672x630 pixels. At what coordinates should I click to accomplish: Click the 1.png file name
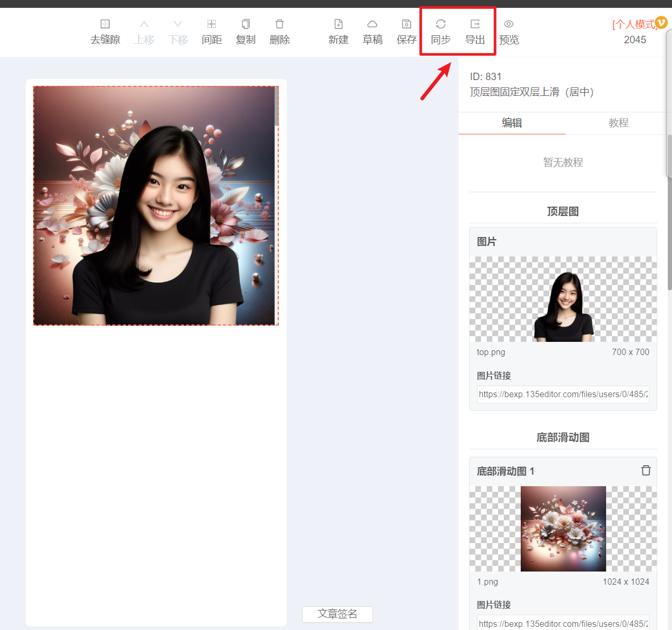488,582
